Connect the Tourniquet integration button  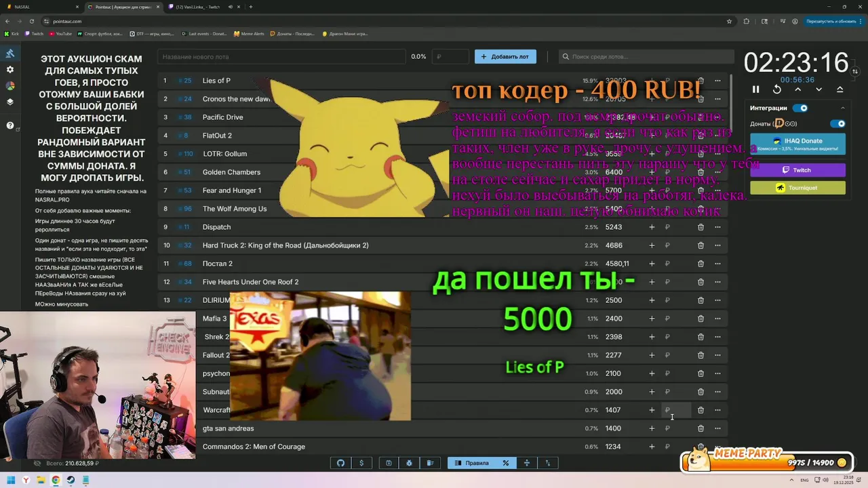pyautogui.click(x=798, y=188)
